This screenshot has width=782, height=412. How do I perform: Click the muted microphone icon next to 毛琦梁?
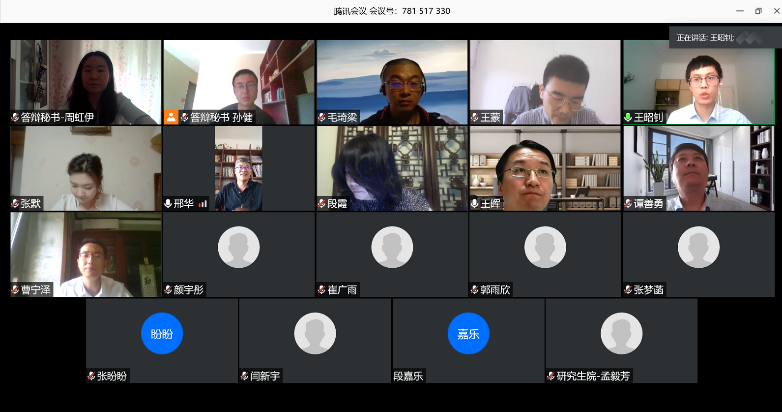pos(322,117)
